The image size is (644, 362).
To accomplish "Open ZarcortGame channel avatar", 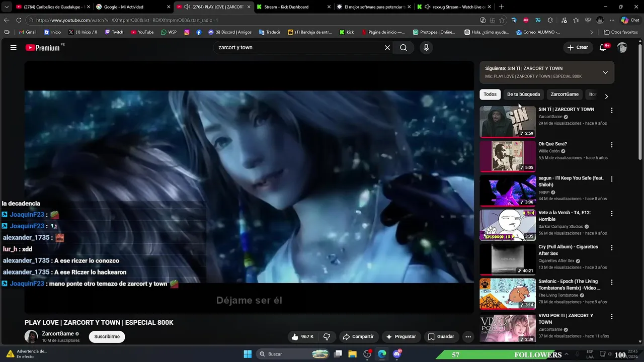I will click(31, 337).
